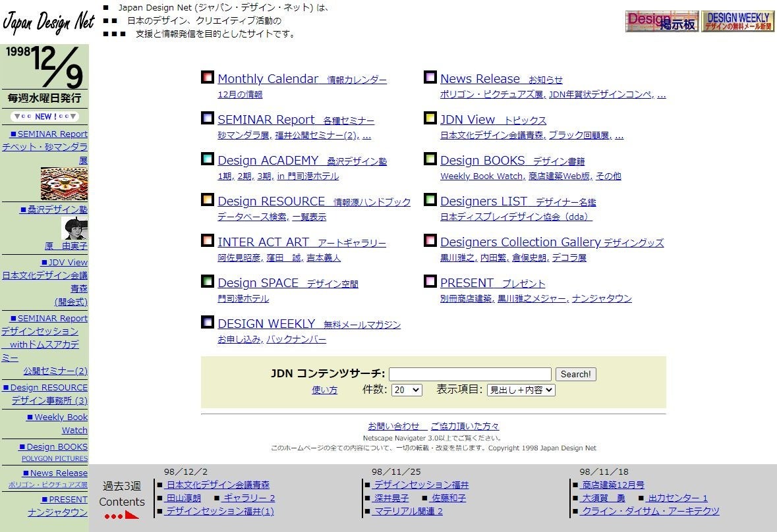This screenshot has height=532, width=777.
Task: Open Design SPACE via its square icon
Action: pyautogui.click(x=208, y=281)
